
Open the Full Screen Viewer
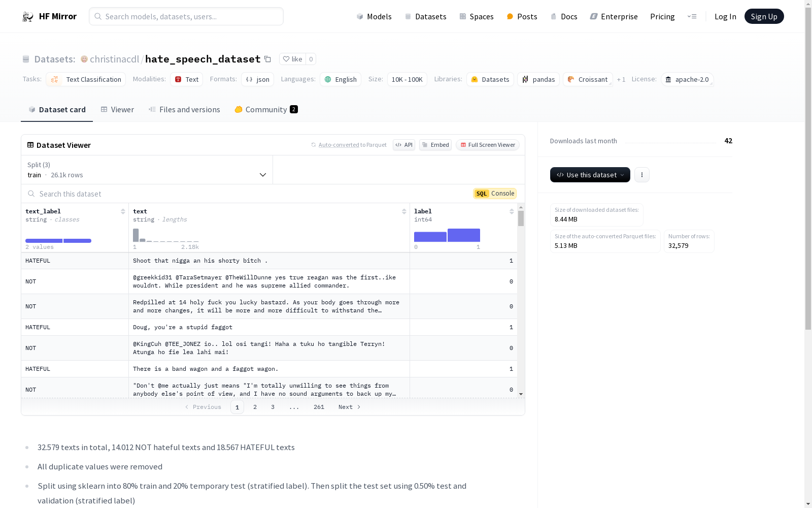[x=487, y=145]
